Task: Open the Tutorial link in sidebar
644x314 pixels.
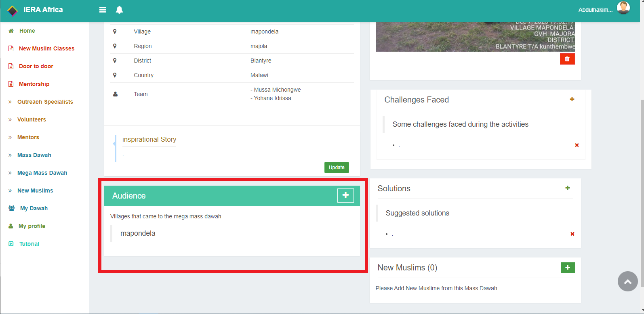Action: [x=29, y=244]
